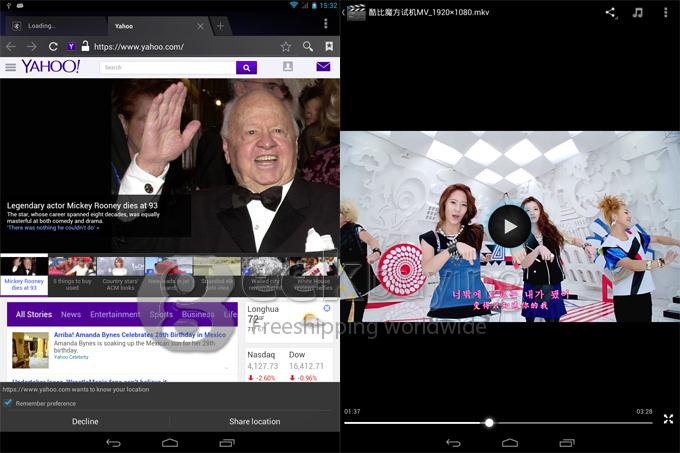Tap total duration 03:28
The height and width of the screenshot is (453, 680).
click(x=644, y=411)
